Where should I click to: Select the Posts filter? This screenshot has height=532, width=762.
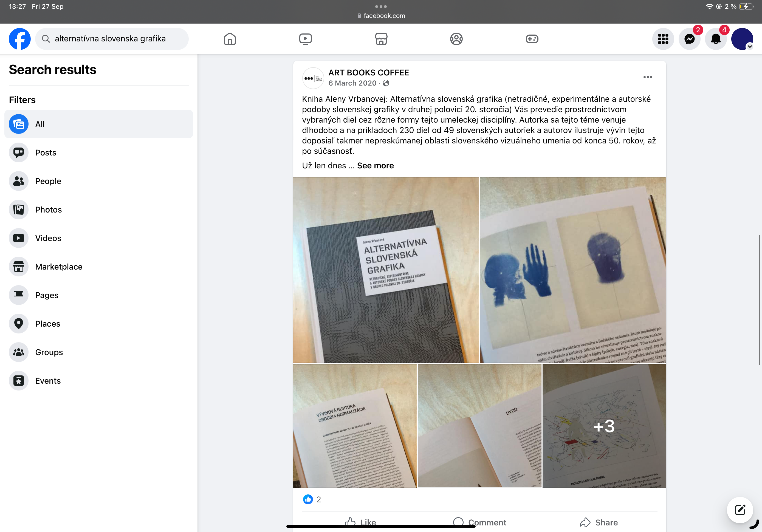[x=46, y=153]
